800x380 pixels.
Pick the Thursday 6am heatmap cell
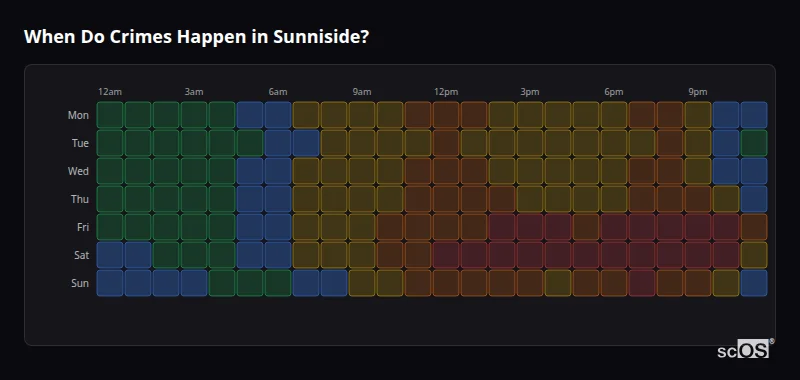278,199
